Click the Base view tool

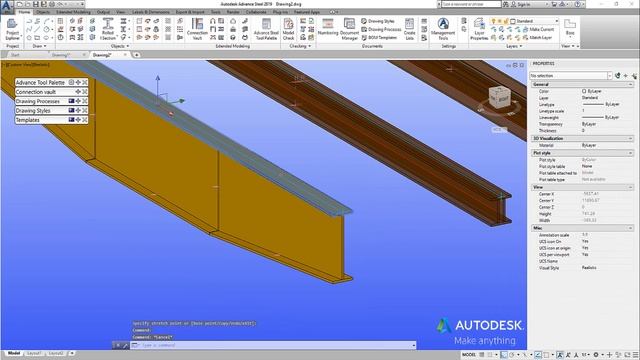pos(570,27)
